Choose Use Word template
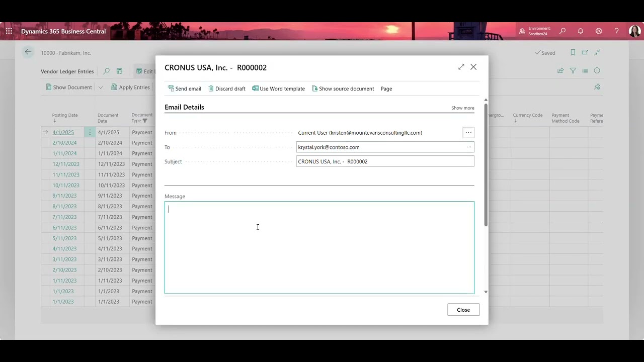The width and height of the screenshot is (644, 362). [279, 88]
